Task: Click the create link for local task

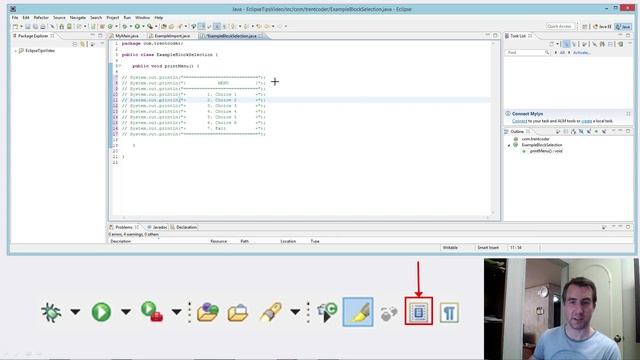Action: click(x=587, y=121)
